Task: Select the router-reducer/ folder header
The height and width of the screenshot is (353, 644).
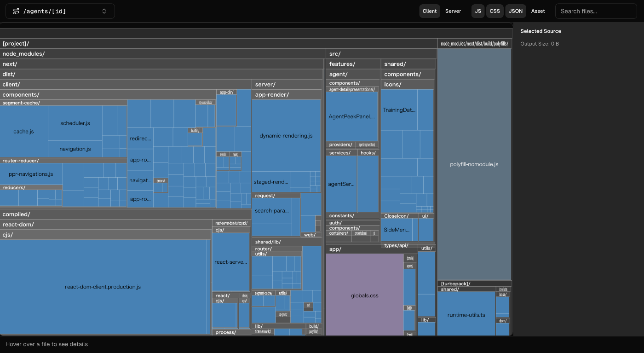Action: [x=63, y=161]
